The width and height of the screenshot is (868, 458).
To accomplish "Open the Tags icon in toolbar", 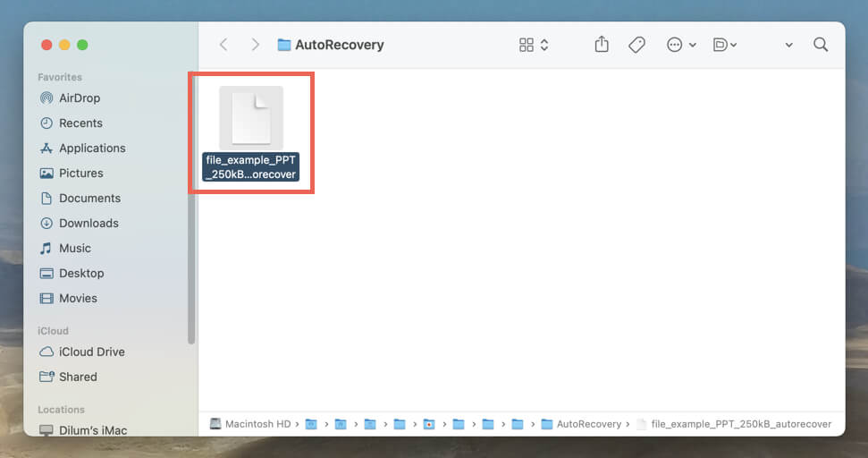I will click(636, 45).
